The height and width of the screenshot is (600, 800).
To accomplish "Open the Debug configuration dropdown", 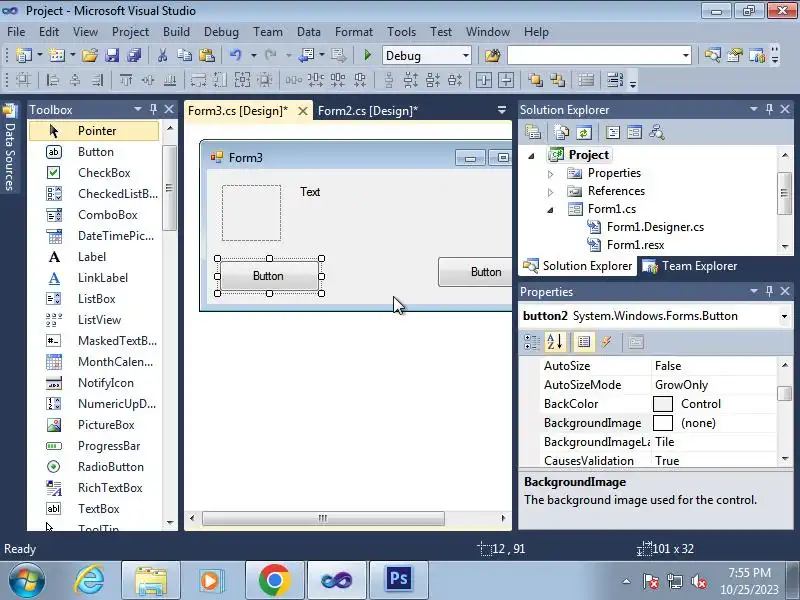I will [465, 55].
